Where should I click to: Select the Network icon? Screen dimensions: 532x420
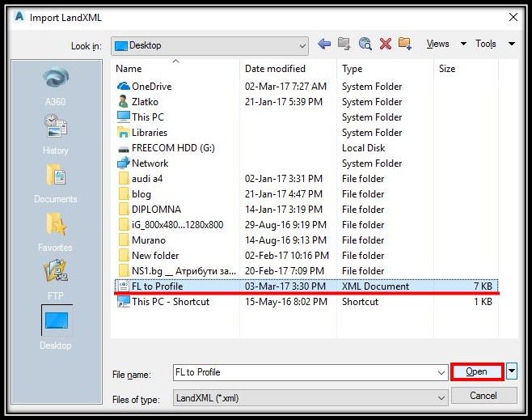coord(124,163)
